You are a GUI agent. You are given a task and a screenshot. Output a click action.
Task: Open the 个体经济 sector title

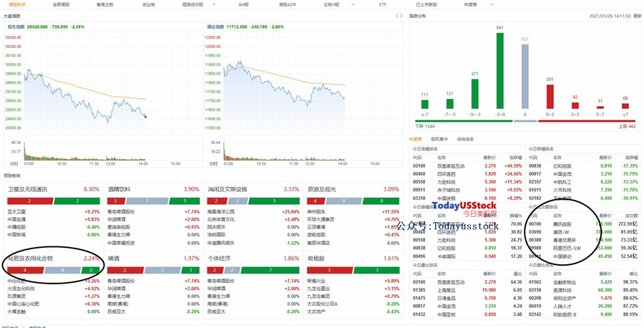pos(218,259)
